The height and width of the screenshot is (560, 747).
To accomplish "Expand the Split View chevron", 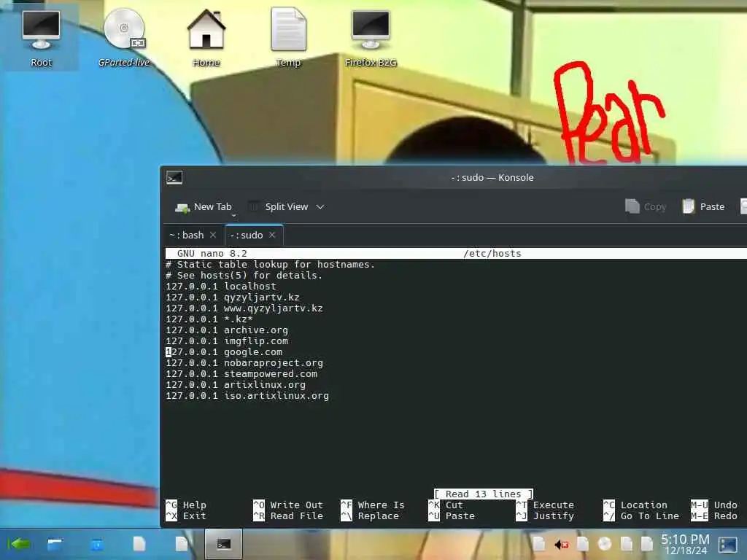I will click(320, 206).
